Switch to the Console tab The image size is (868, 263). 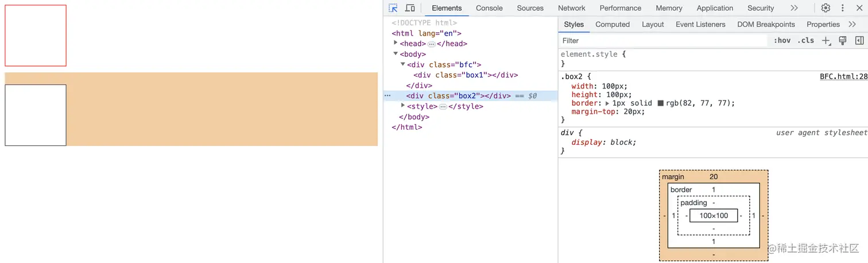489,8
